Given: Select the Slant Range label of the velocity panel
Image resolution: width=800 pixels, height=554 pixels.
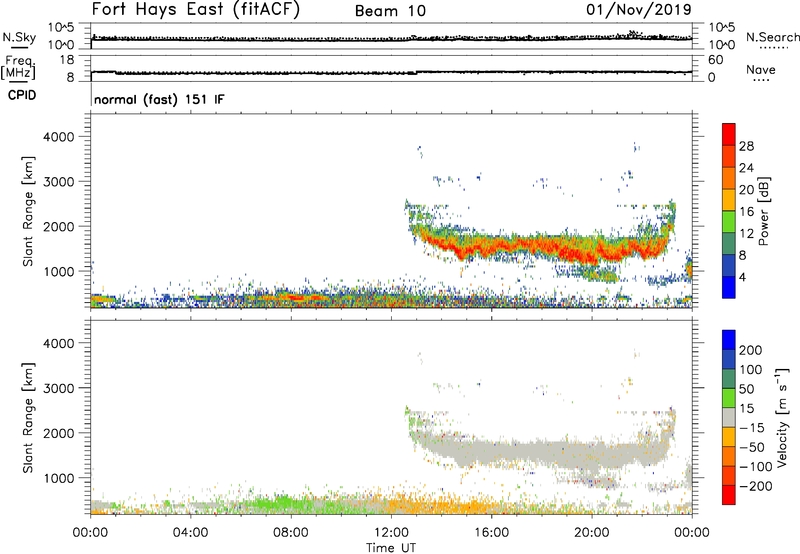Looking at the screenshot, I should [28, 418].
